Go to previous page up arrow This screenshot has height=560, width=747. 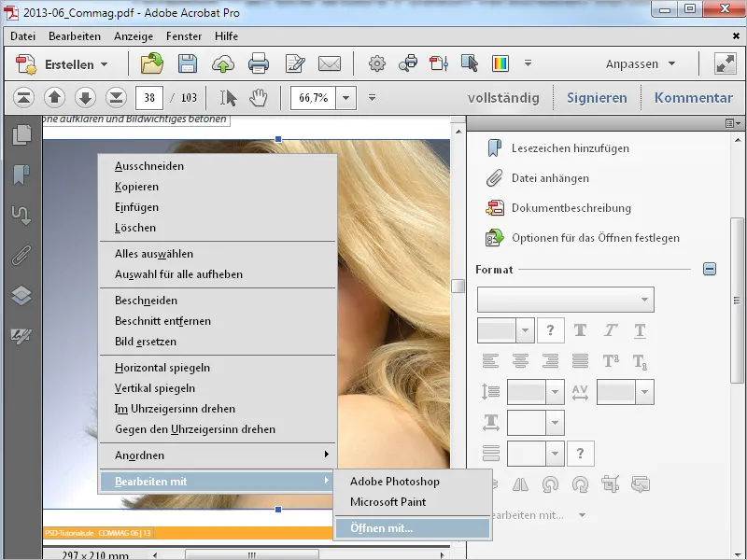click(54, 98)
